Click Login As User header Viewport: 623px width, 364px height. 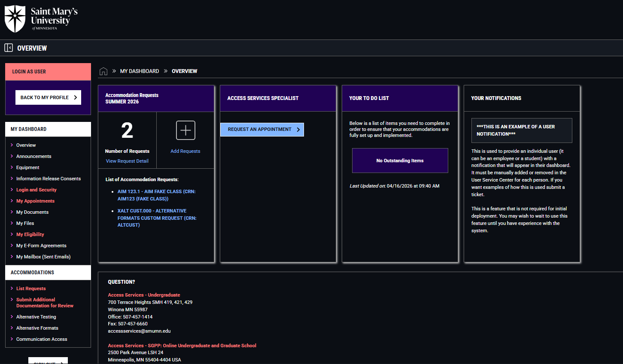point(48,72)
